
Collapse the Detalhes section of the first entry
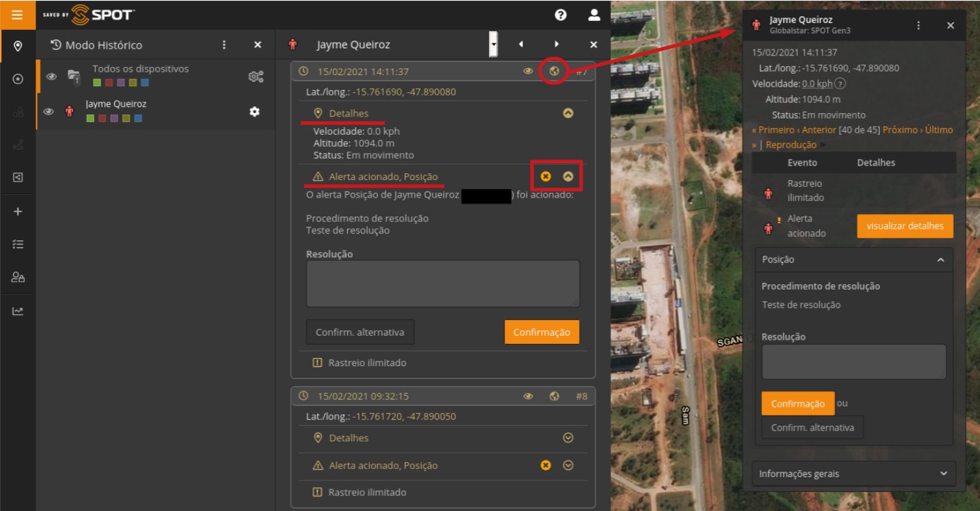568,113
